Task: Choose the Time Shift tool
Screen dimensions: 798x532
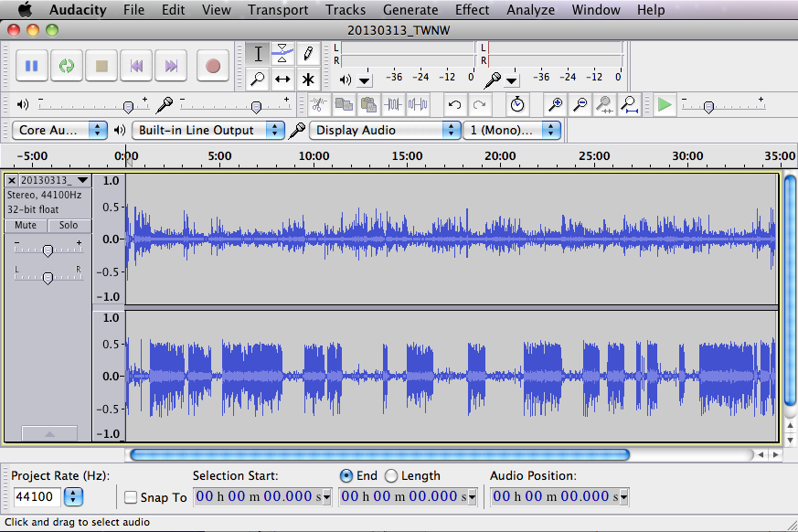Action: pyautogui.click(x=283, y=79)
